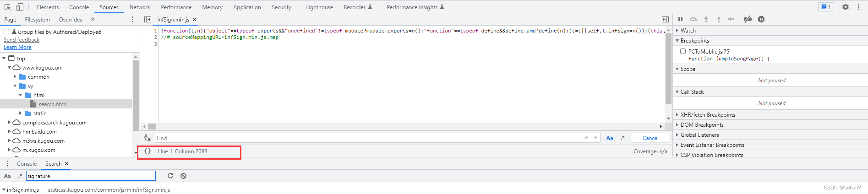Toggle match case in Find bar
The image size is (868, 194).
tap(610, 138)
